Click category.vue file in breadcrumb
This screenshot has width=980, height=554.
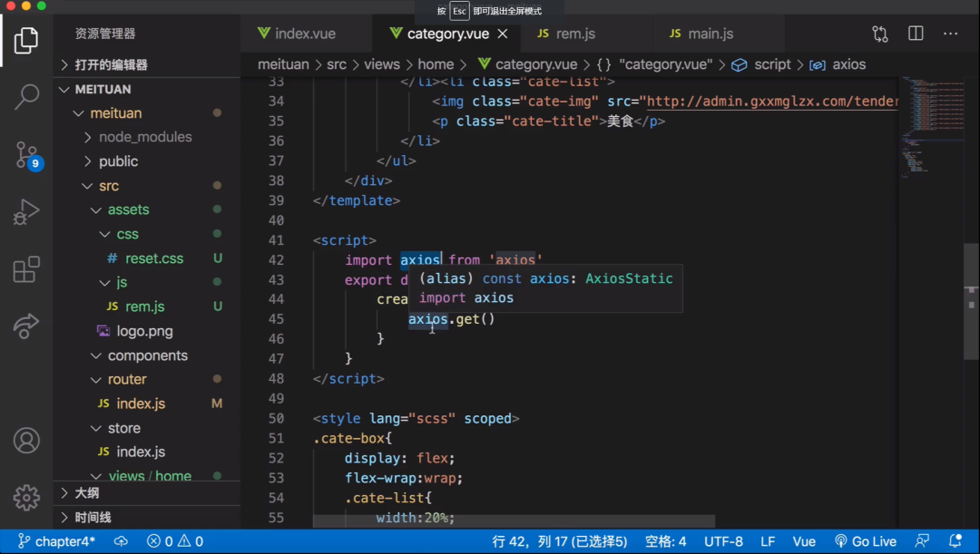[x=527, y=64]
